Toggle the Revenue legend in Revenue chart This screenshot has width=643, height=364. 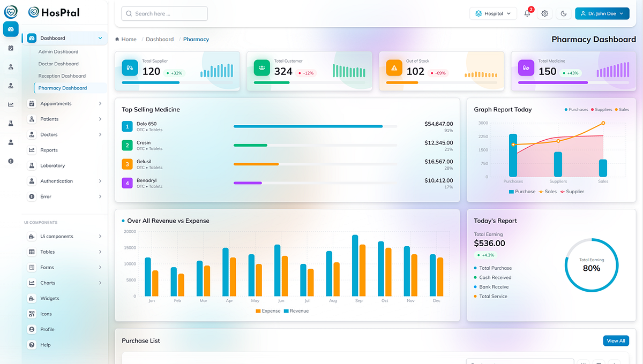(297, 310)
